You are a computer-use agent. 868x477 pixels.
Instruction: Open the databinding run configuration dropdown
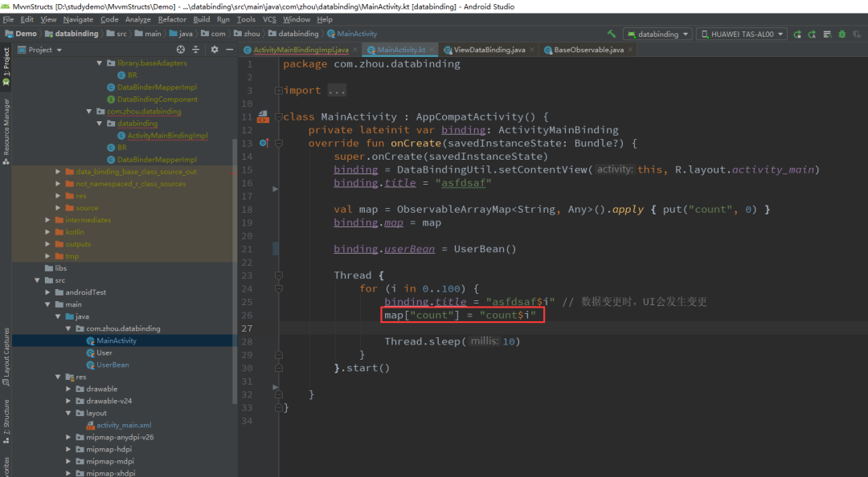click(657, 35)
